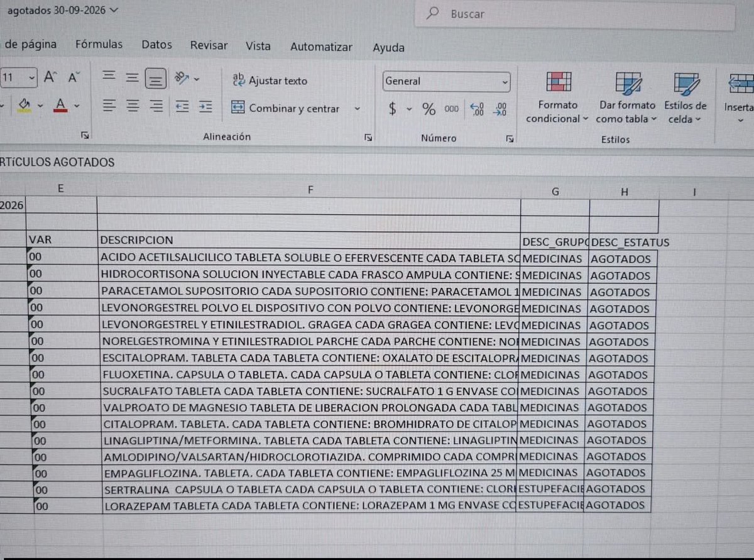
Task: Expand the Combinar y centrar dropdown arrow
Action: 358,109
